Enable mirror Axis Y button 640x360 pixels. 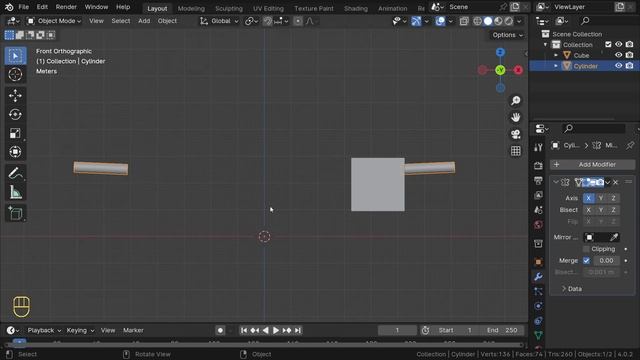pos(601,198)
